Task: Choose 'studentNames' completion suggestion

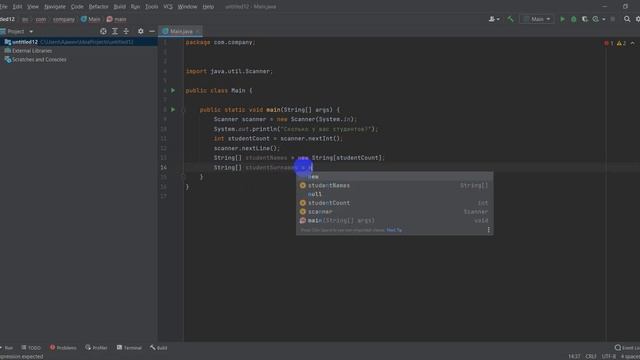Action: 394,185
